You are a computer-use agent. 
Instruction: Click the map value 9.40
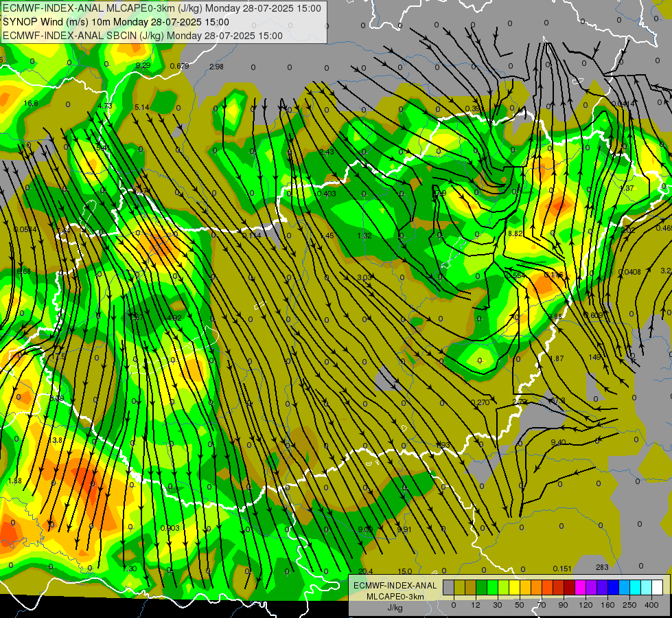click(x=558, y=442)
